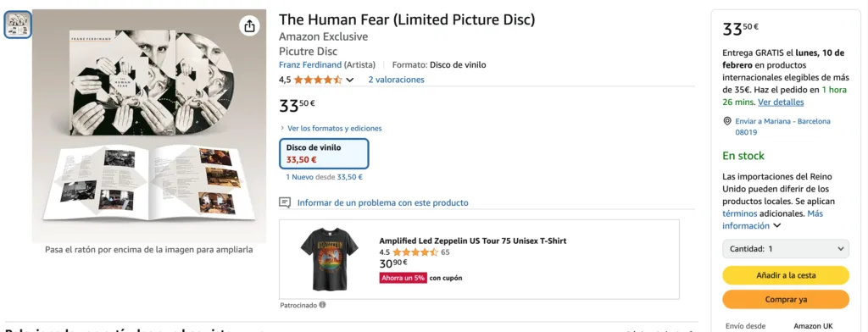
Task: Expand Más información chevron
Action: pyautogui.click(x=776, y=226)
